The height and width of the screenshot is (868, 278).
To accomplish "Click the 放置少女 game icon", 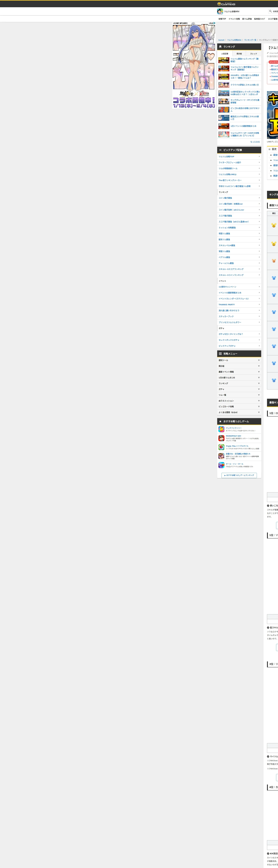I will point(221,456).
